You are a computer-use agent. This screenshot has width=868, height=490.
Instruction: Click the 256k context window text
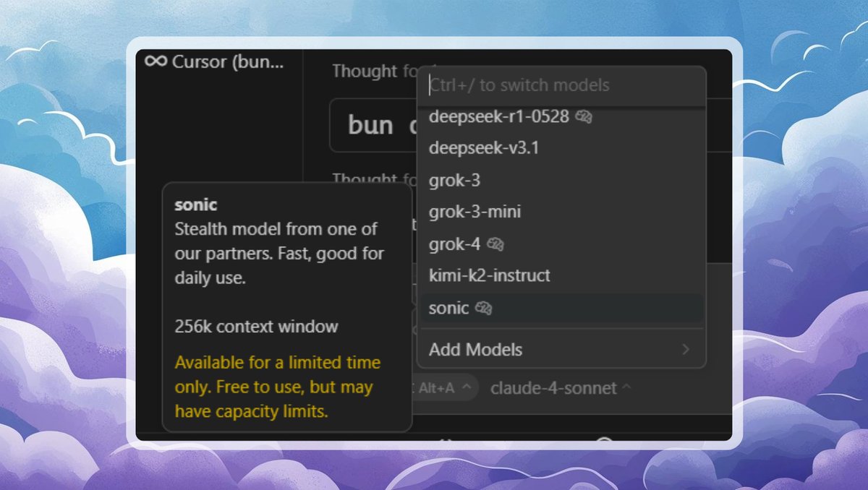pos(256,327)
